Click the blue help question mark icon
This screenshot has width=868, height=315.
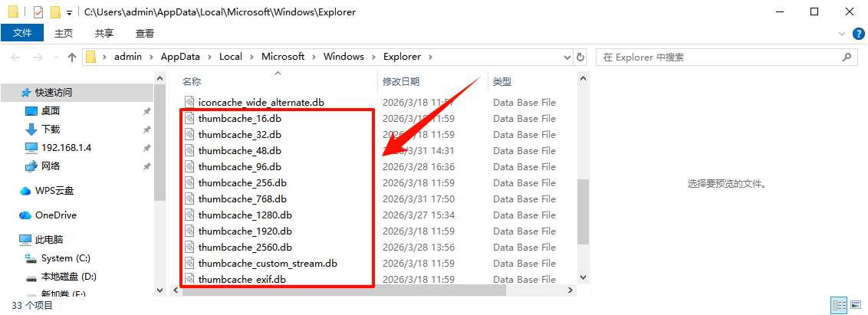857,33
